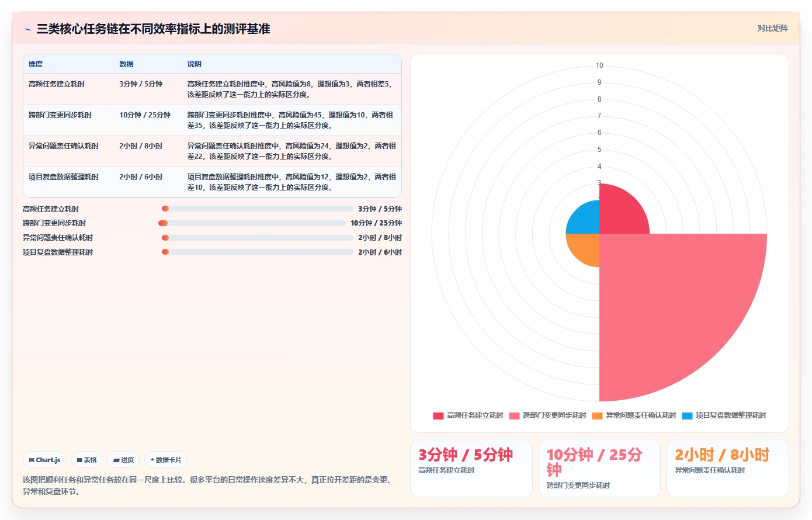Toggle 跨部门变更同步耗时 legend swatch in chart
The width and height of the screenshot is (812, 520).
pyautogui.click(x=514, y=415)
